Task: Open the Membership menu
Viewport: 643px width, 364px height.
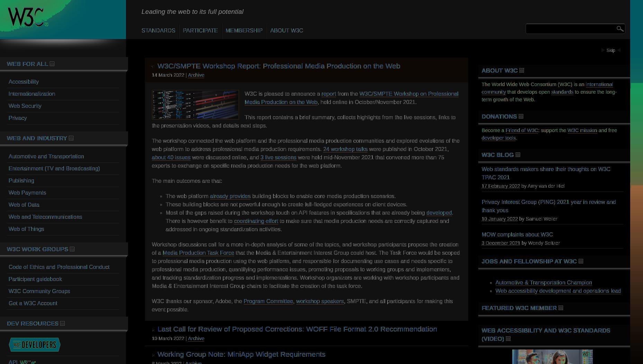Action: (244, 30)
